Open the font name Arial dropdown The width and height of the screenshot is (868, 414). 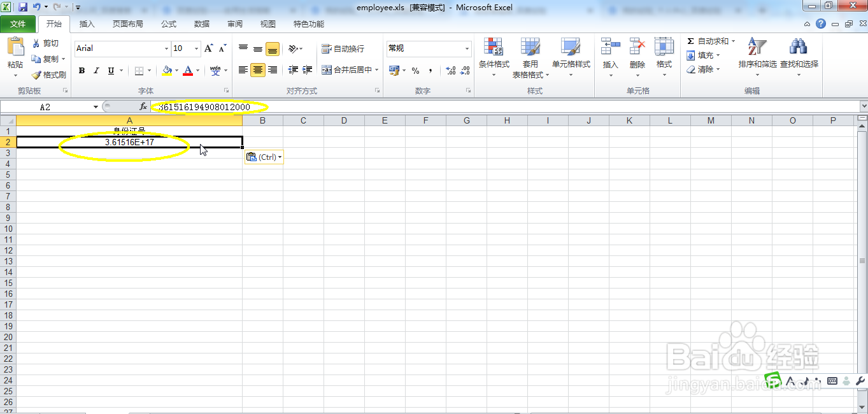pyautogui.click(x=166, y=48)
